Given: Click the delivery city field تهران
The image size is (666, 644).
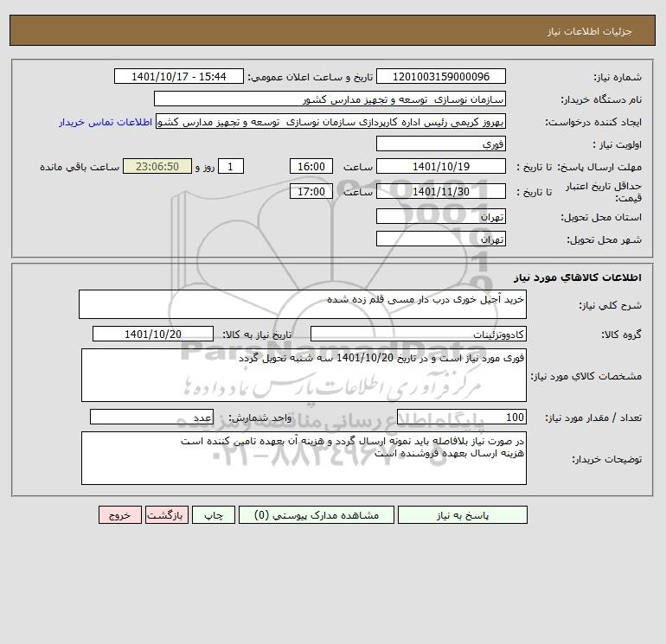Looking at the screenshot, I should tap(441, 239).
